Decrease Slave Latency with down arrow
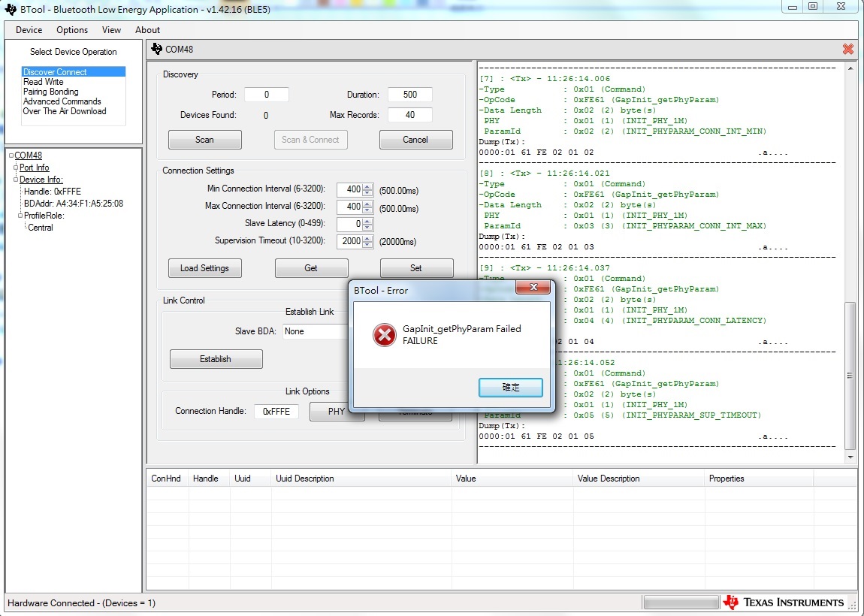 click(x=367, y=228)
